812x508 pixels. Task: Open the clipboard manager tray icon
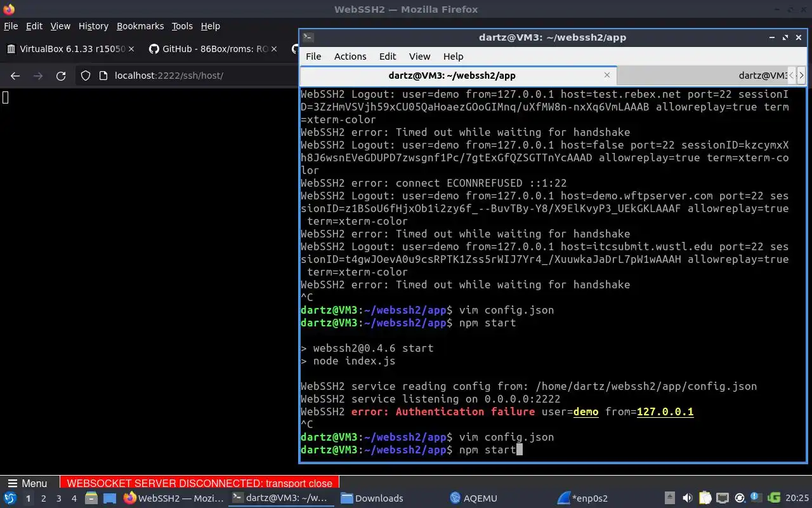pyautogui.click(x=705, y=498)
